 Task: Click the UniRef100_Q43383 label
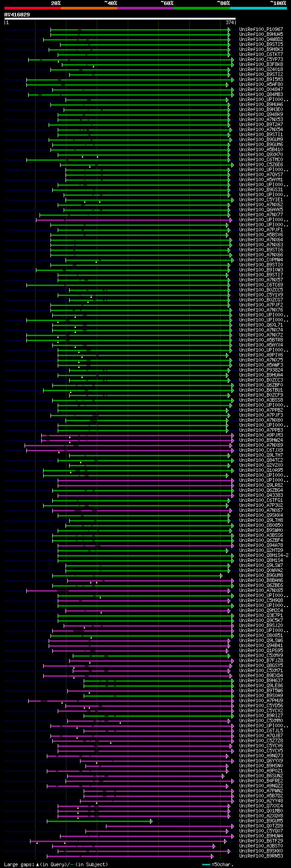coord(261,495)
